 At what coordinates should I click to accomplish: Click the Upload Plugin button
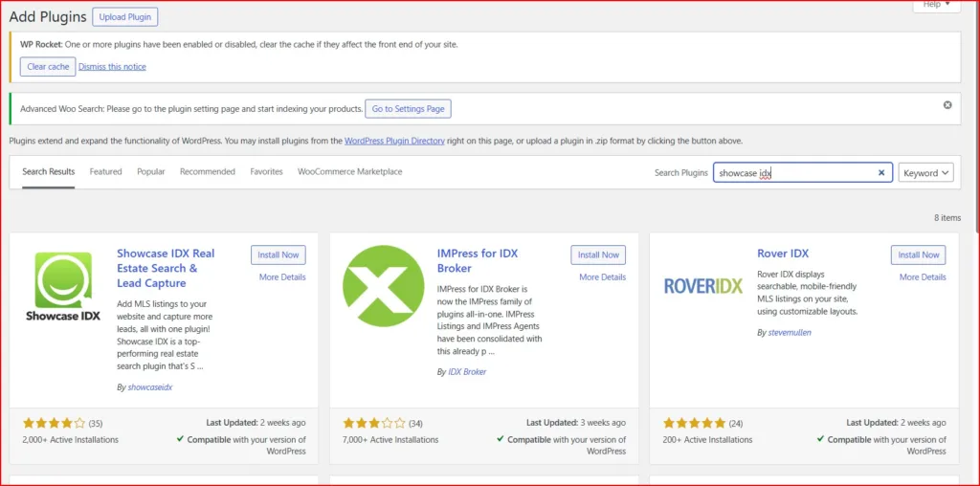click(125, 17)
